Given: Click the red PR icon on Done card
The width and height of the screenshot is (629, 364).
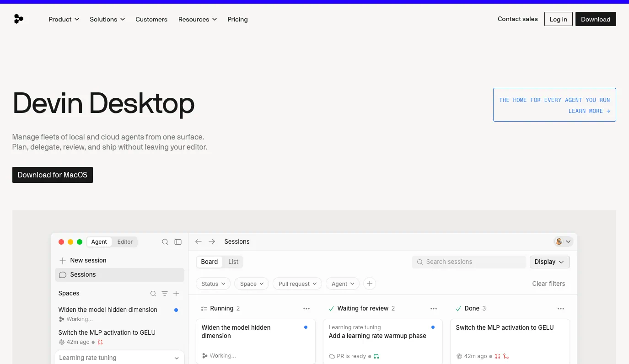Looking at the screenshot, I should click(498, 356).
